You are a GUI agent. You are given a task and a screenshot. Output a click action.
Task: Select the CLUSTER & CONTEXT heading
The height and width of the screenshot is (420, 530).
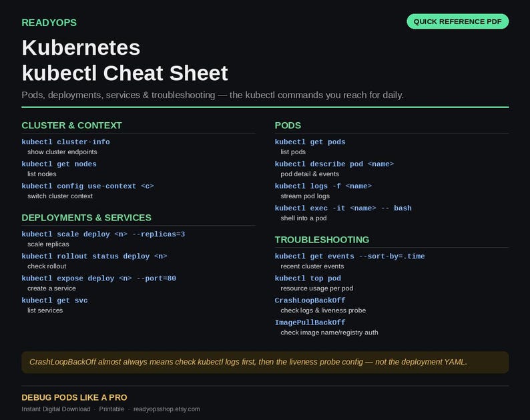click(x=71, y=126)
